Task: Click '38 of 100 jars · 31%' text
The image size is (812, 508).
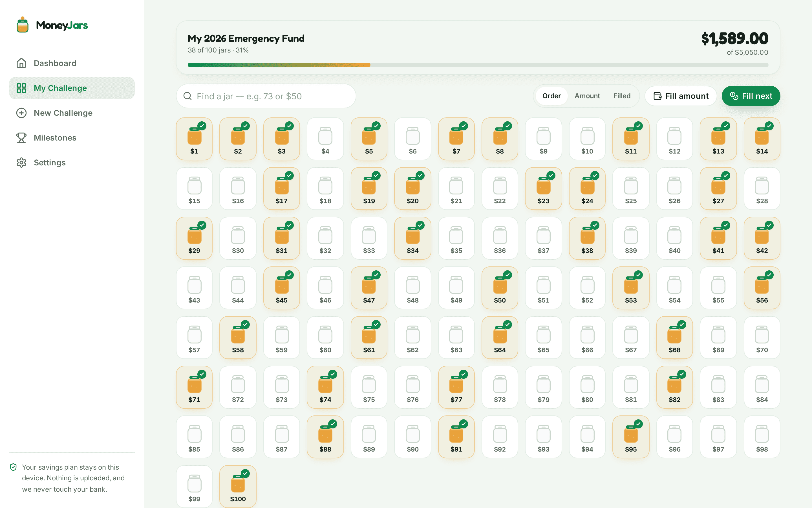Action: point(218,51)
